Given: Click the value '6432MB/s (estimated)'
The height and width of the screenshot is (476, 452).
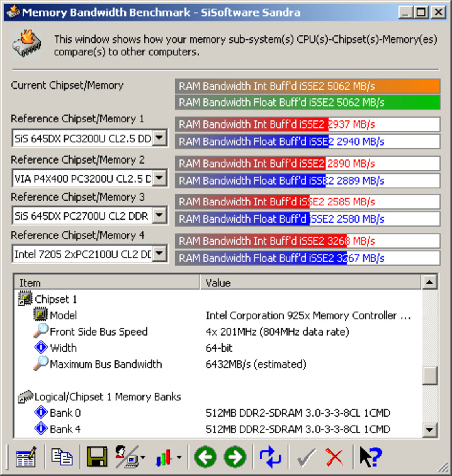Looking at the screenshot, I should [x=256, y=364].
